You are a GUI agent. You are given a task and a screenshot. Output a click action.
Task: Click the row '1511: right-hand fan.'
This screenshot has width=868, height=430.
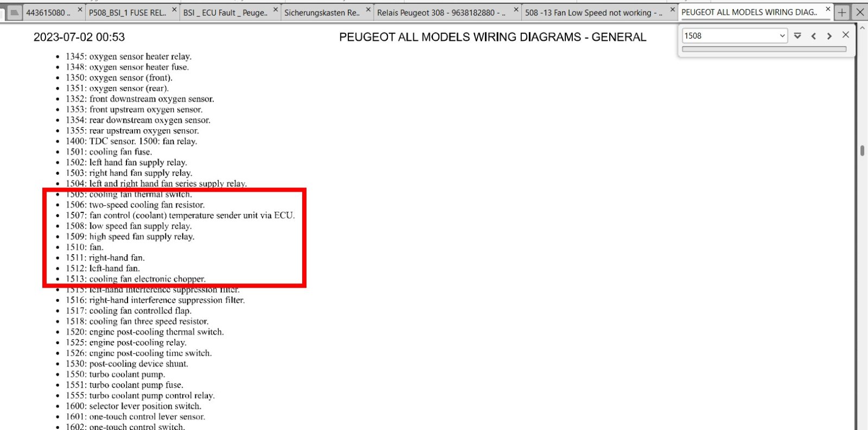click(x=105, y=258)
